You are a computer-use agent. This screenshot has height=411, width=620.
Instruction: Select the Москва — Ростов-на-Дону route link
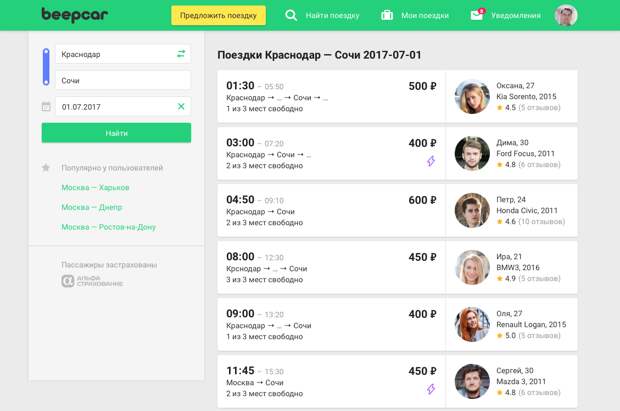point(109,227)
